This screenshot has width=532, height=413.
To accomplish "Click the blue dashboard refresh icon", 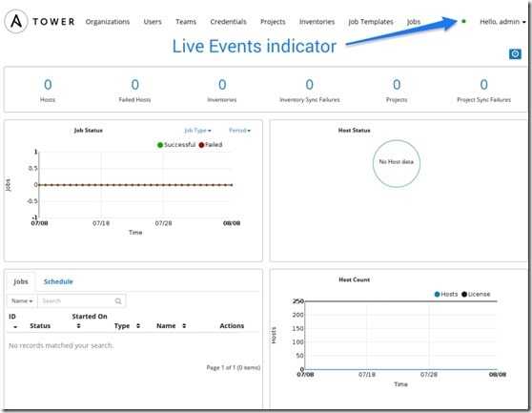I will (515, 54).
